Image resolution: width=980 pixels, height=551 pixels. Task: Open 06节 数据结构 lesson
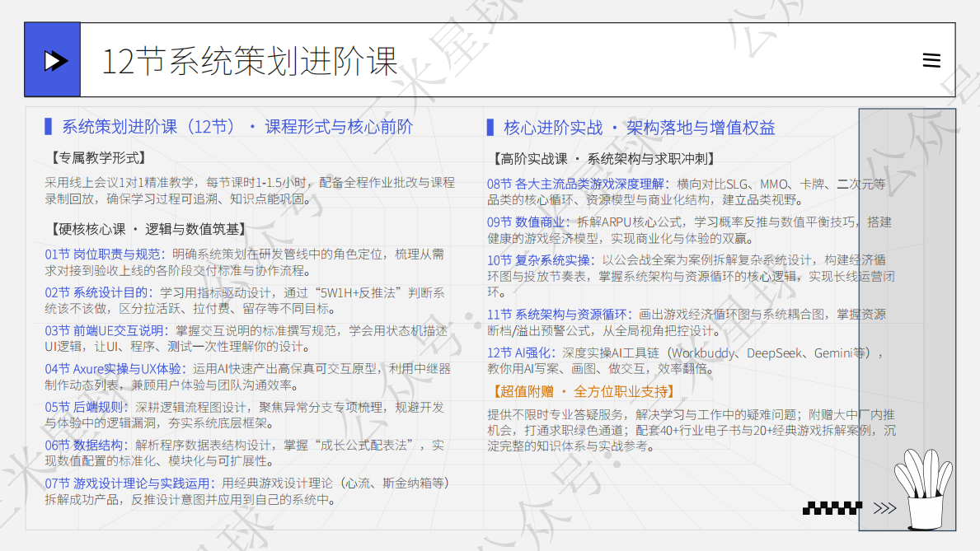pyautogui.click(x=86, y=446)
